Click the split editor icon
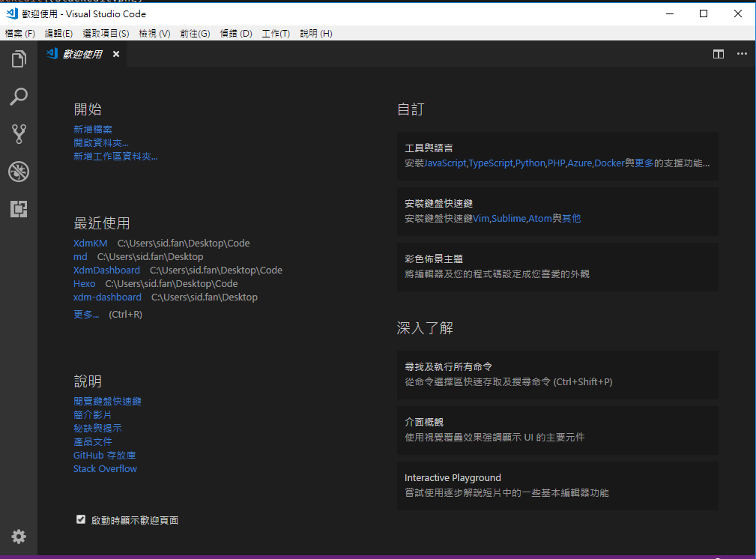Screen dimensions: 756x559 click(x=719, y=54)
